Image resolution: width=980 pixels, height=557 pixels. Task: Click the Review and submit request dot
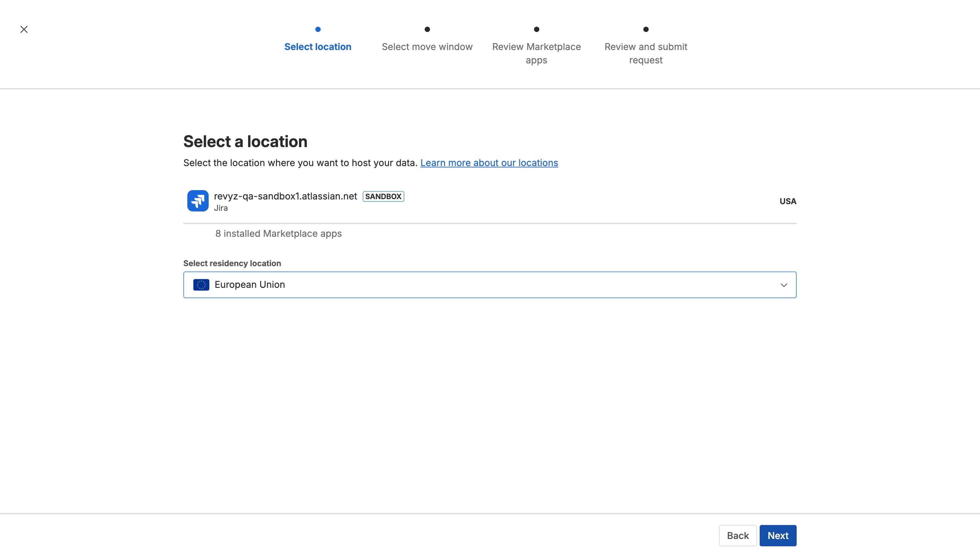pyautogui.click(x=646, y=29)
